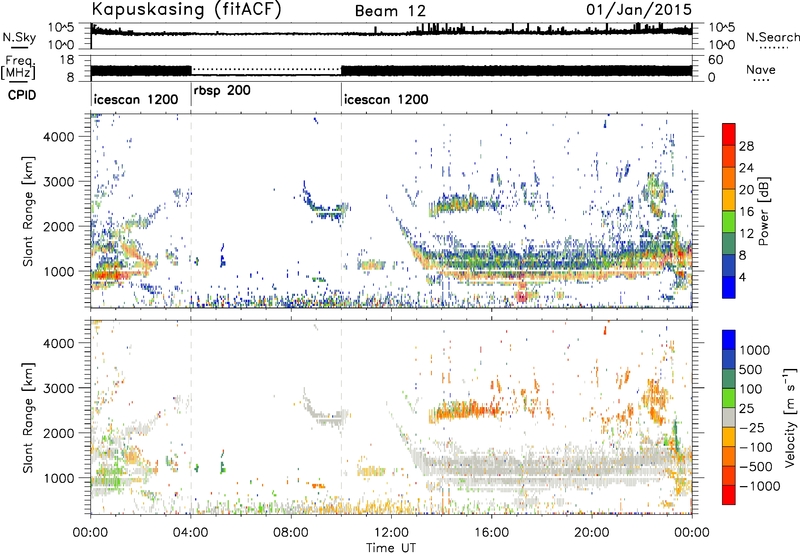Click the "icescan 1200" label preceding rbsp 200
Screen dimensions: 800x554
(x=136, y=99)
